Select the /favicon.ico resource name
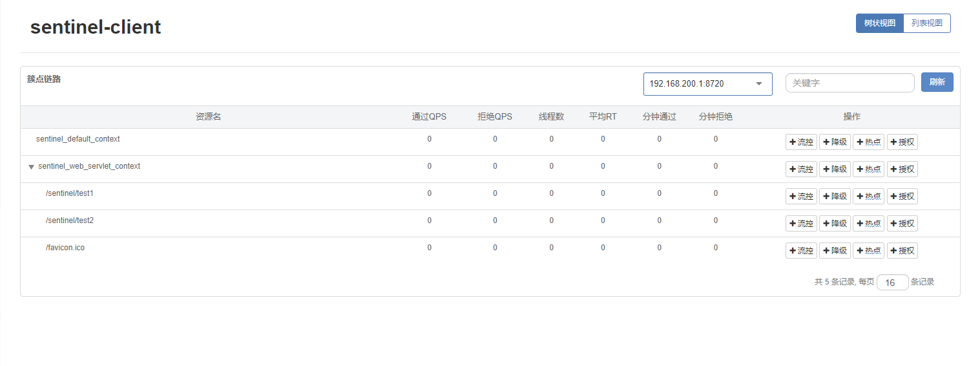 65,248
